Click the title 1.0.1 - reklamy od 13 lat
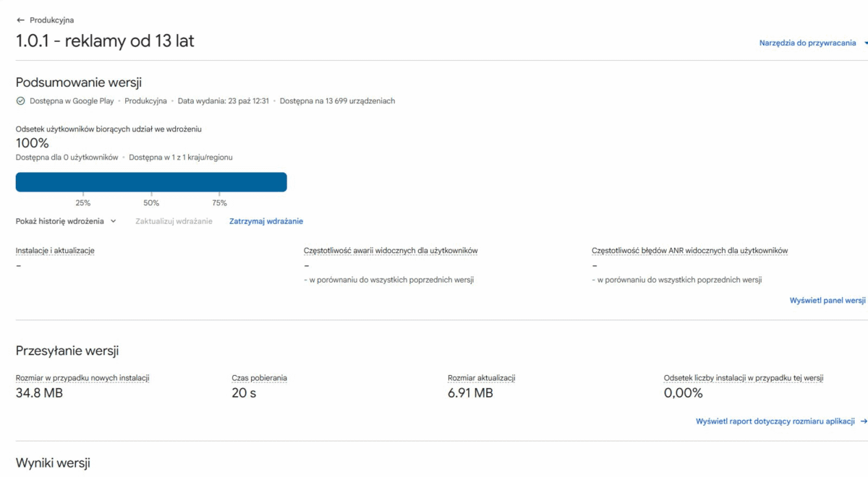Viewport: 868px width, 477px height. tap(105, 40)
